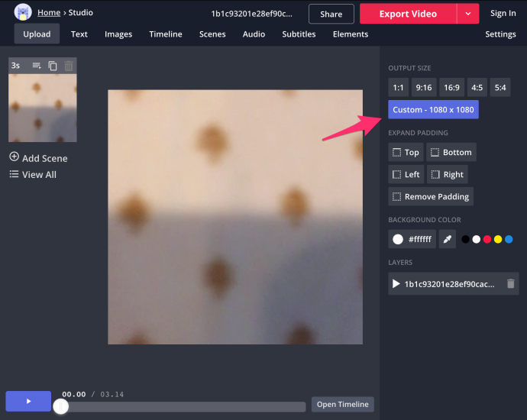Select the 4:5 output size
The image size is (527, 420).
tap(477, 87)
